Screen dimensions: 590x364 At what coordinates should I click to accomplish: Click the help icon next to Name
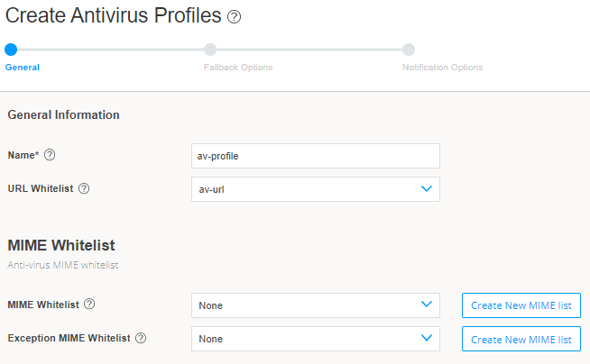[50, 155]
